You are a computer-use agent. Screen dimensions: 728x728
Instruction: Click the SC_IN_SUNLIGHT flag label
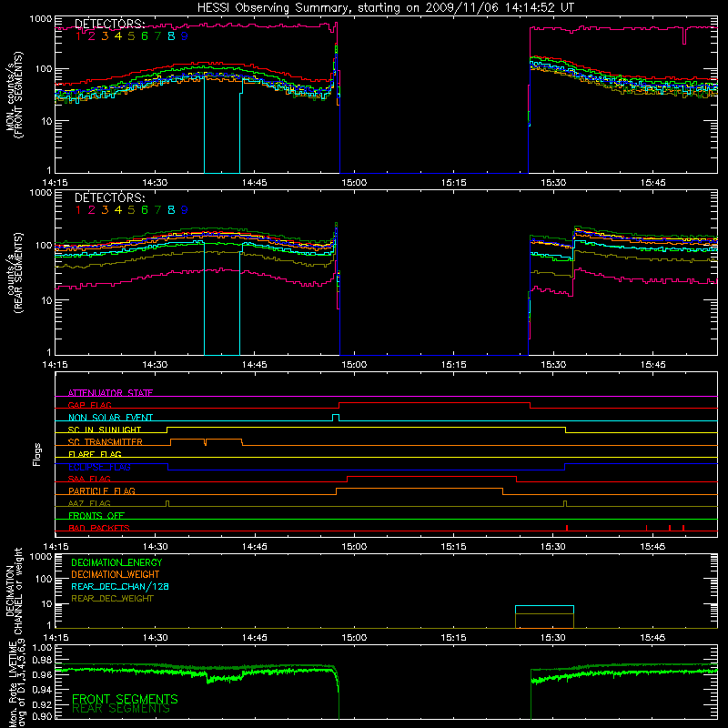(x=105, y=430)
